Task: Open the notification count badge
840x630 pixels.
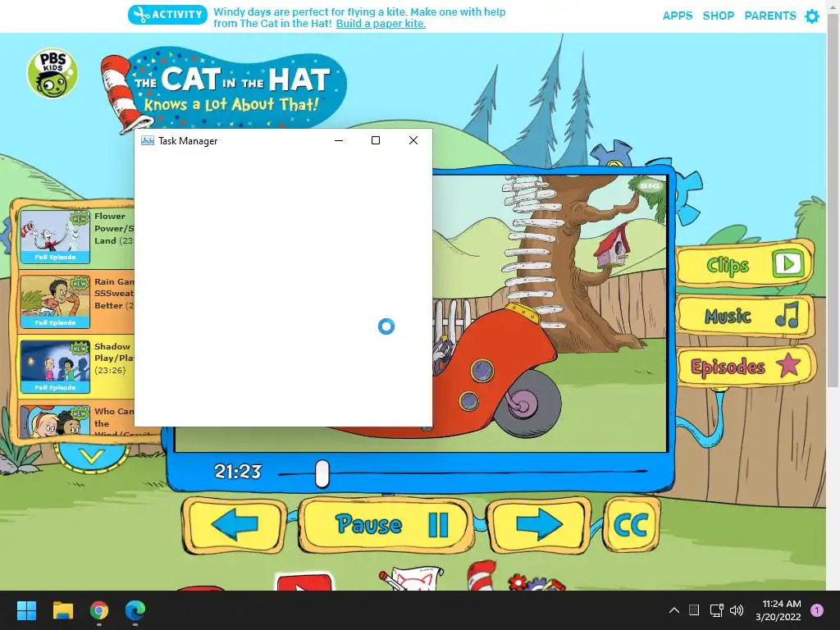Action: (816, 610)
